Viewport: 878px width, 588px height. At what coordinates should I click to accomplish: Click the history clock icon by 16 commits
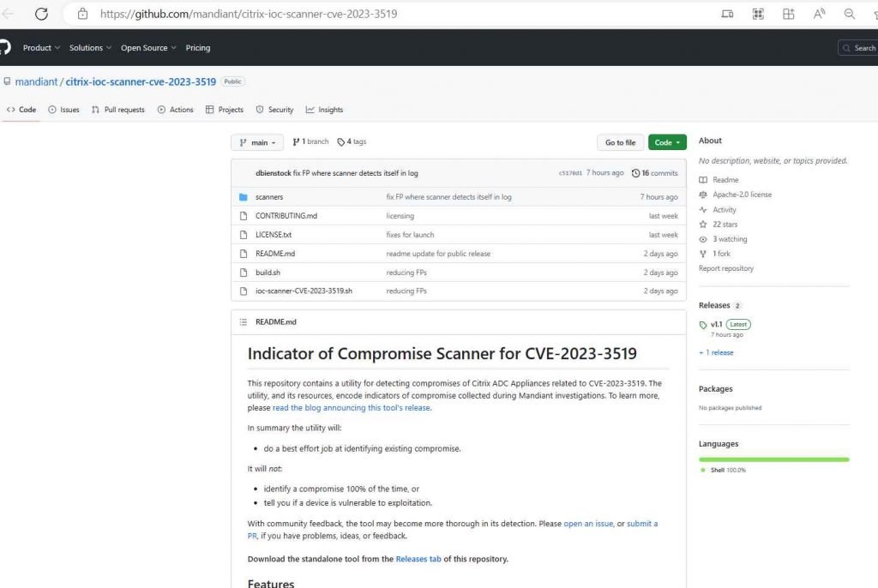(x=635, y=173)
